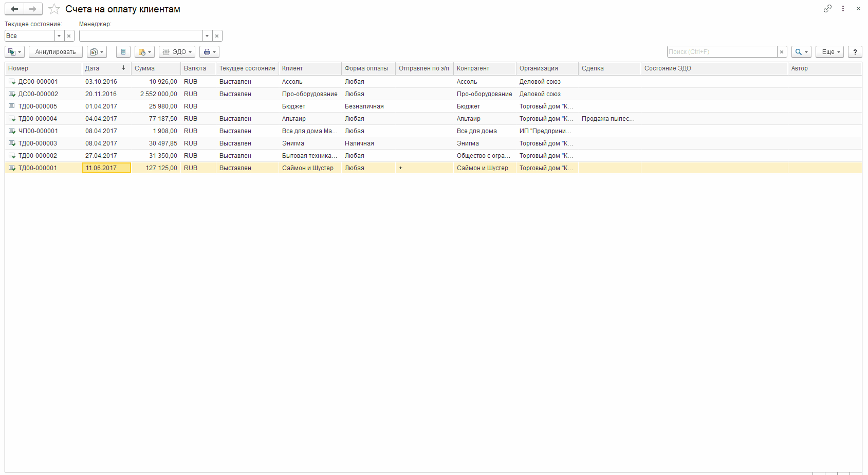Select the amount cell 127 125,00

point(156,168)
